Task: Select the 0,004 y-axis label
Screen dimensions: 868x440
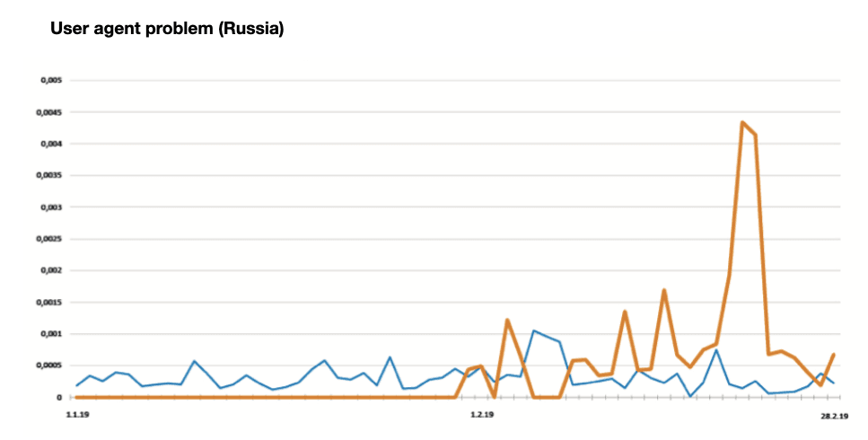Action: (x=51, y=144)
